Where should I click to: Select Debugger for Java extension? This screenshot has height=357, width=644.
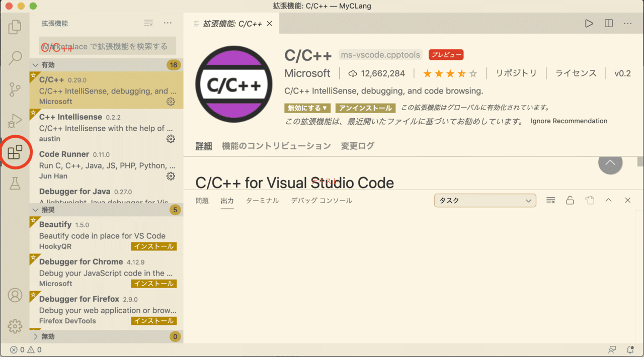pos(106,194)
